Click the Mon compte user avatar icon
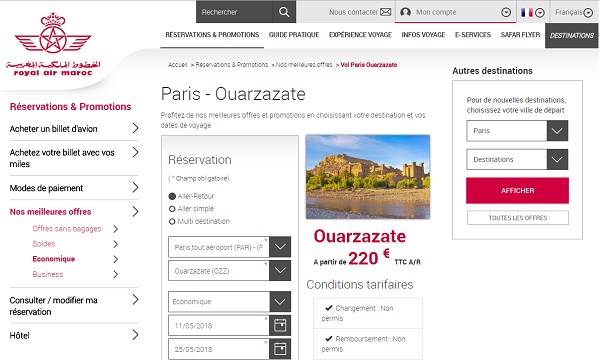This screenshot has height=360, width=600. point(405,12)
